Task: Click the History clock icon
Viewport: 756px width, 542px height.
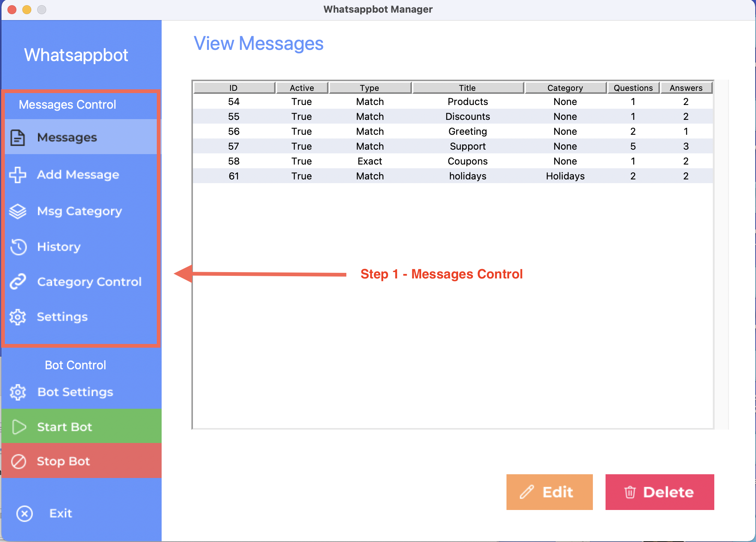Action: [x=18, y=247]
